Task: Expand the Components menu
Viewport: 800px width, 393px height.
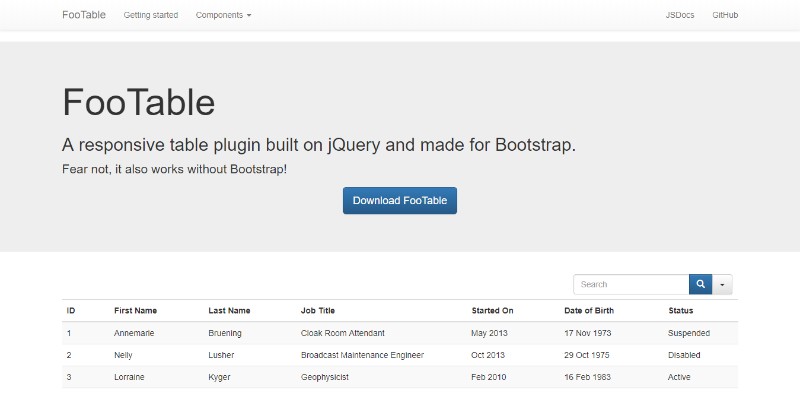Action: tap(223, 15)
